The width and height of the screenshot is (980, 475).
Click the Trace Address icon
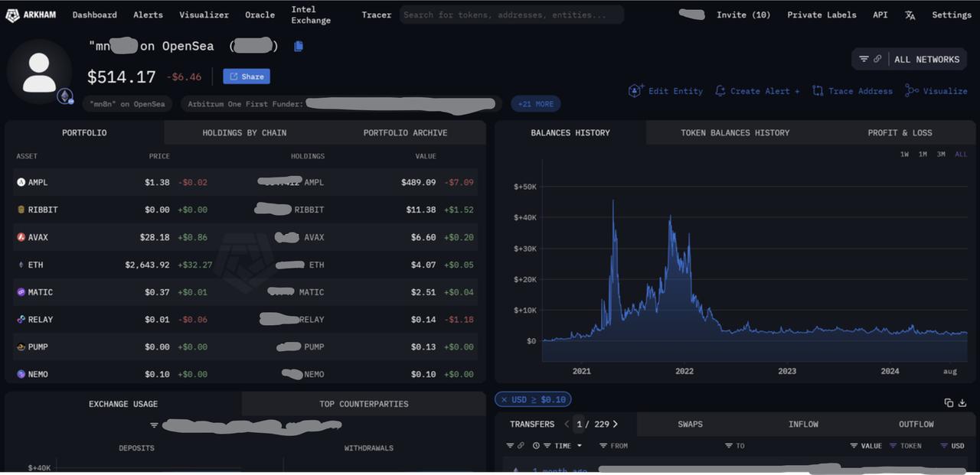click(818, 91)
